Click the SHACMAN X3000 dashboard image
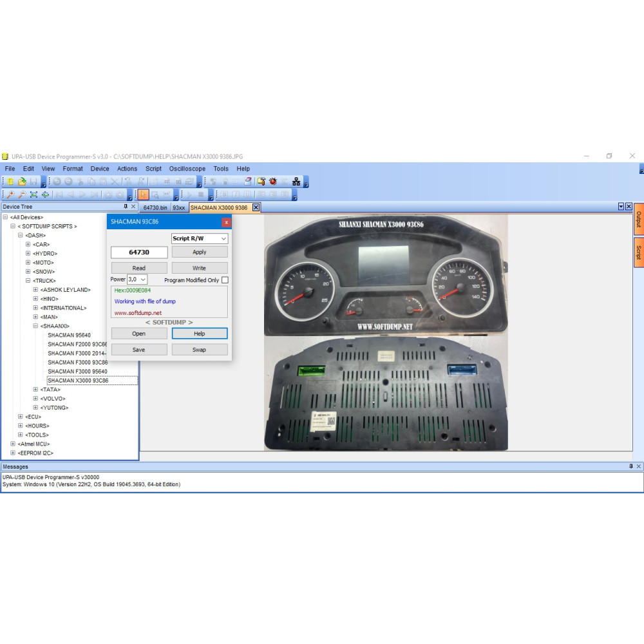This screenshot has height=644, width=644. tap(386, 333)
